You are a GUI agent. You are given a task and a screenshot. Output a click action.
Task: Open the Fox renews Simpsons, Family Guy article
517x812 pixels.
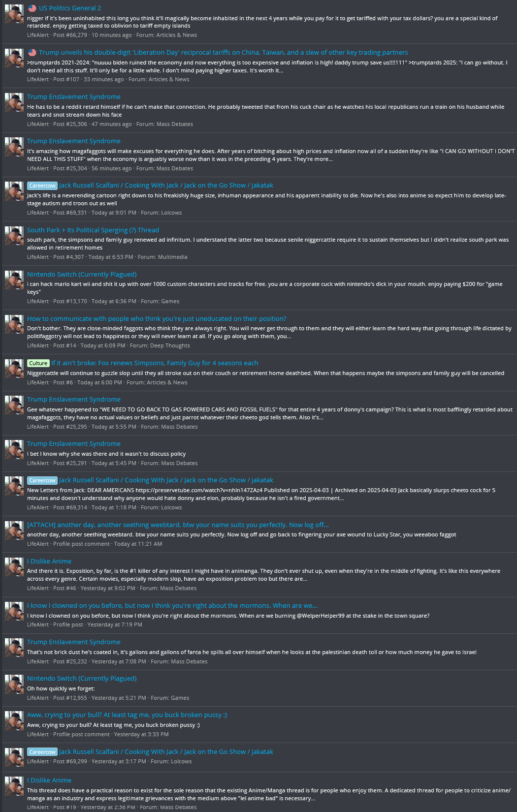[x=155, y=363]
